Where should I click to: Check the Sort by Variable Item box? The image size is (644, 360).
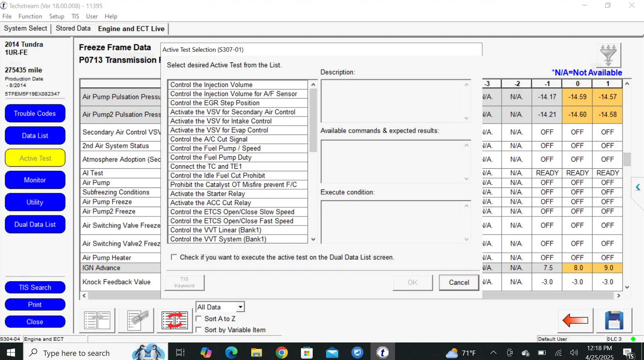199,330
